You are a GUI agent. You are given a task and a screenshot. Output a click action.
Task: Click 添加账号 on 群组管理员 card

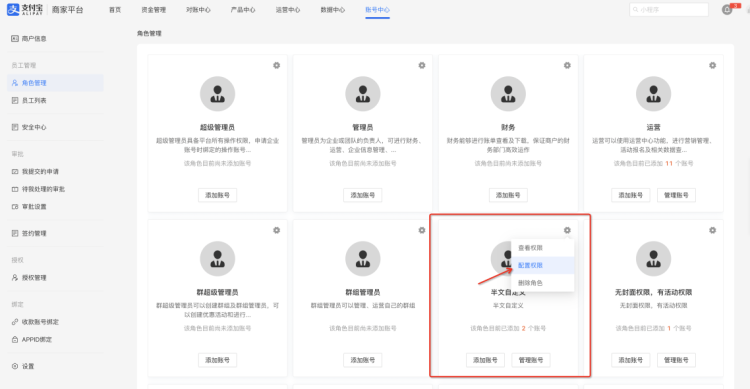363,360
